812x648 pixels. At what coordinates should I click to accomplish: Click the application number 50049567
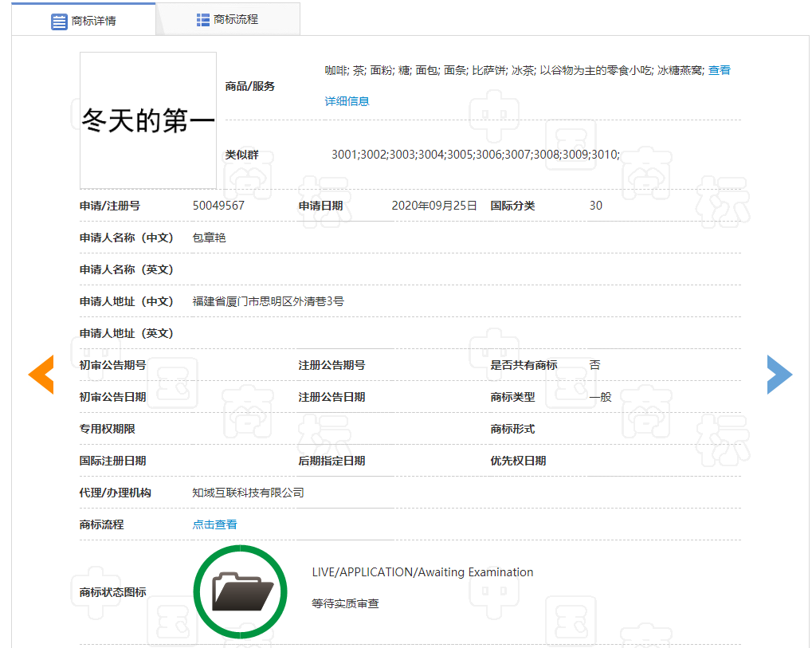[218, 206]
